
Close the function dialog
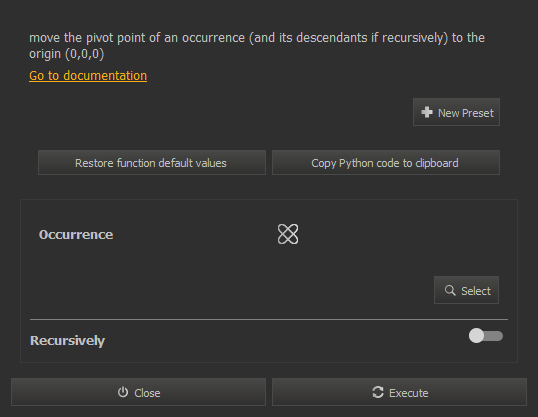point(138,392)
